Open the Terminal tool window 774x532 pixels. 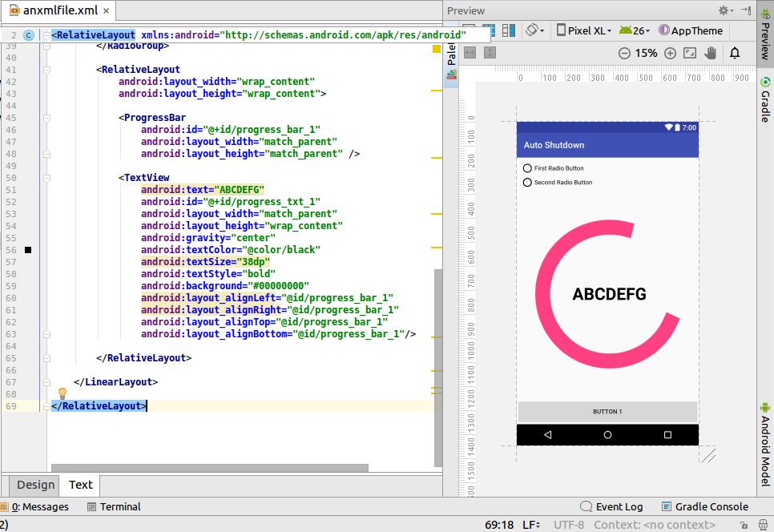114,507
